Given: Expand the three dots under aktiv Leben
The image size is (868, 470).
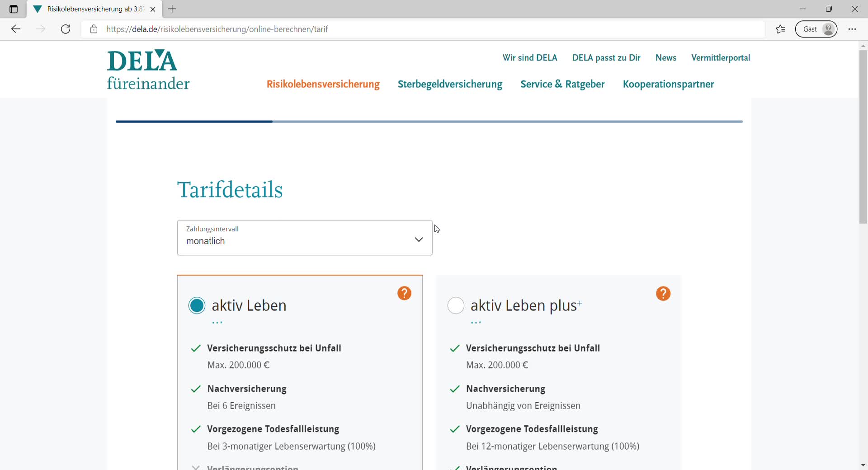Looking at the screenshot, I should [x=217, y=323].
